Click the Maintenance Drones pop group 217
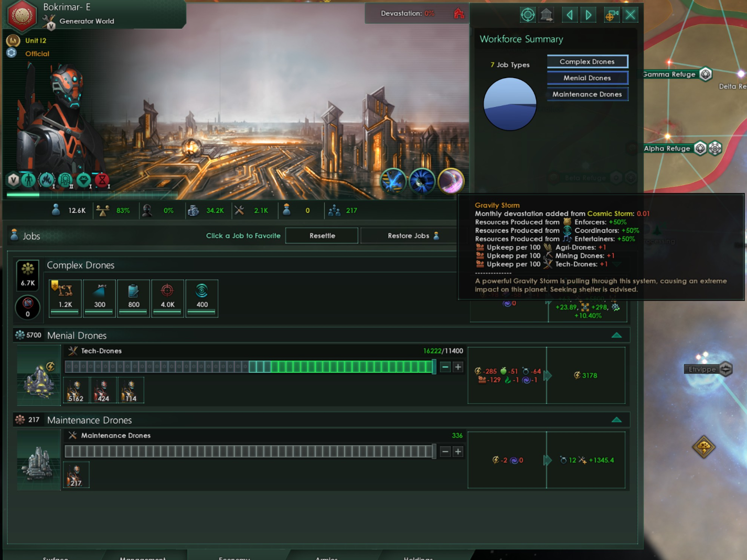 click(x=76, y=475)
